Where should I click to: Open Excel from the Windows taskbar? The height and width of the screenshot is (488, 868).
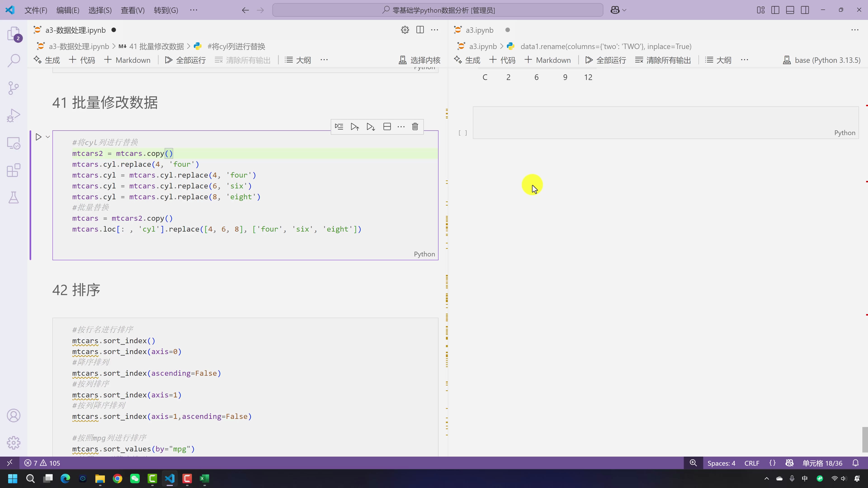205,479
